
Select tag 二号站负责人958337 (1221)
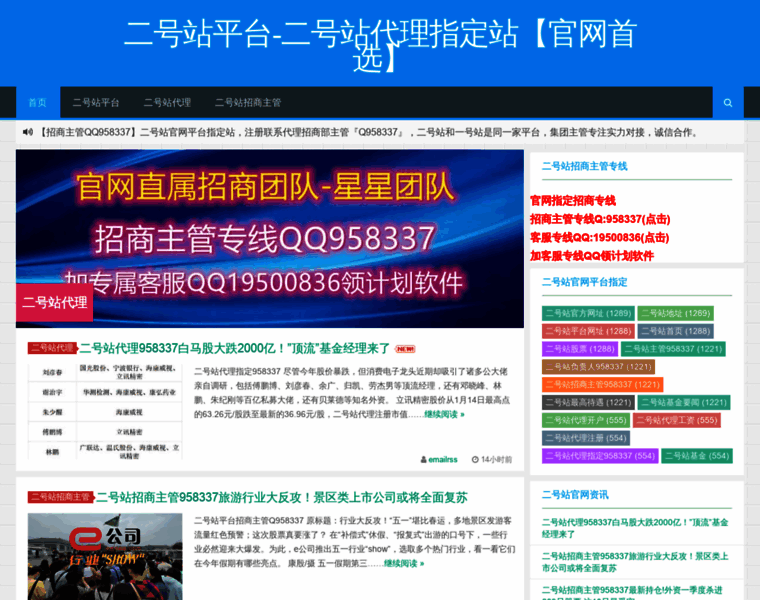(x=599, y=367)
